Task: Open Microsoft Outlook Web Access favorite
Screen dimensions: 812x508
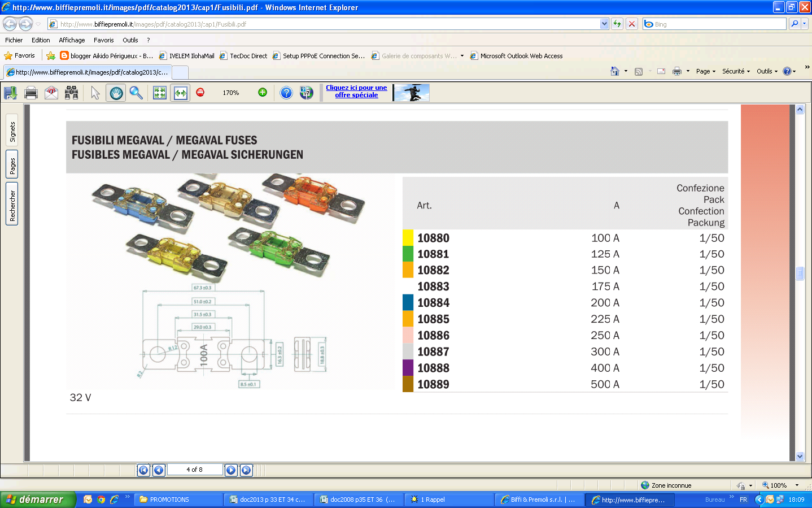Action: click(517, 56)
